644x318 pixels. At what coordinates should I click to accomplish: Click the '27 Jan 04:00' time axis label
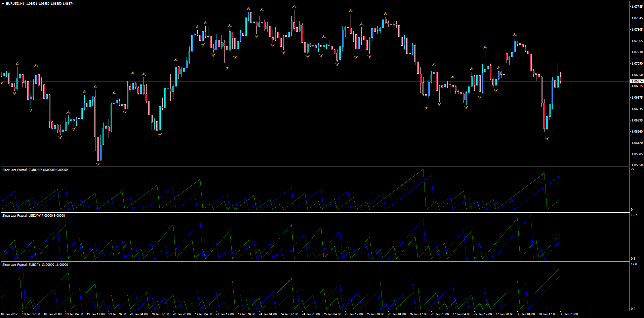461,314
